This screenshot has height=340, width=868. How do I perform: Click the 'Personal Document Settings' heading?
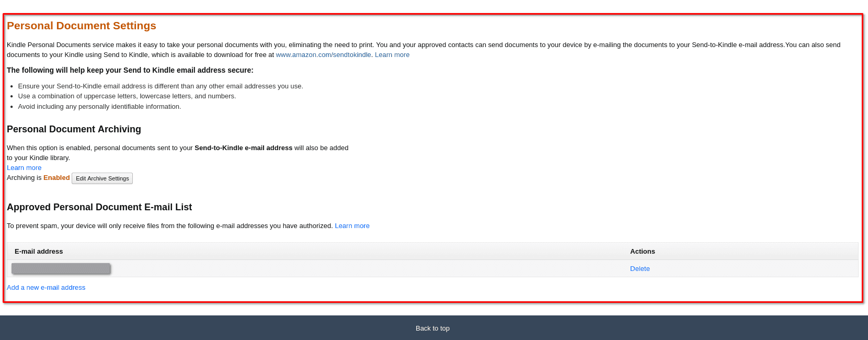point(82,26)
